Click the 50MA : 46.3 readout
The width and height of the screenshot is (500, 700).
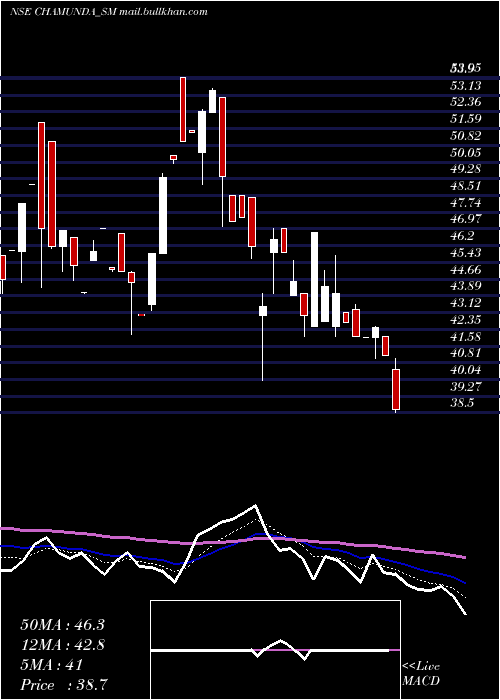pos(62,625)
